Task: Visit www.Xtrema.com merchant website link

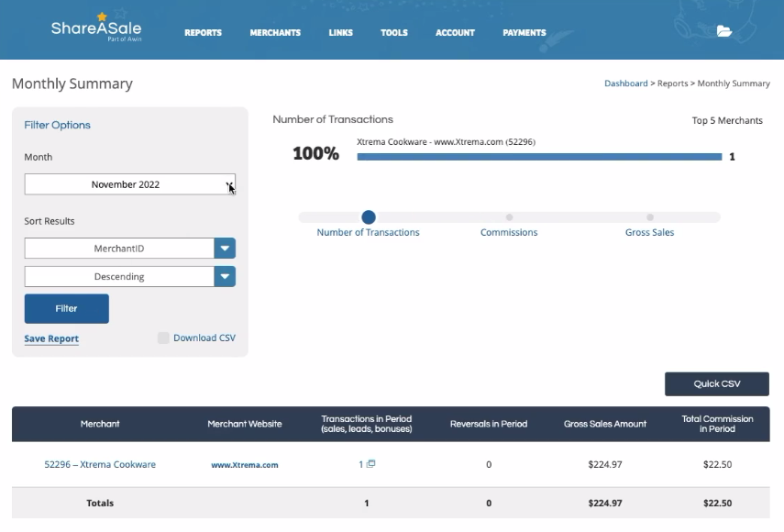Action: (245, 465)
